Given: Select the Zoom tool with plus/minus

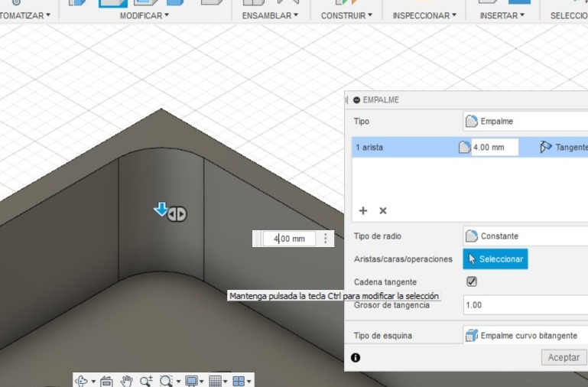Looking at the screenshot, I should point(146,382).
